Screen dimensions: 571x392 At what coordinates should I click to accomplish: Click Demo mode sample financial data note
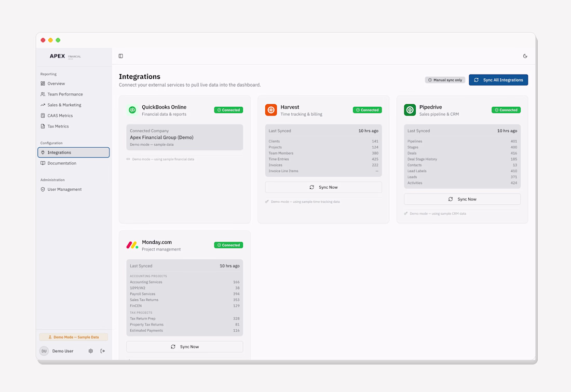[x=163, y=159]
